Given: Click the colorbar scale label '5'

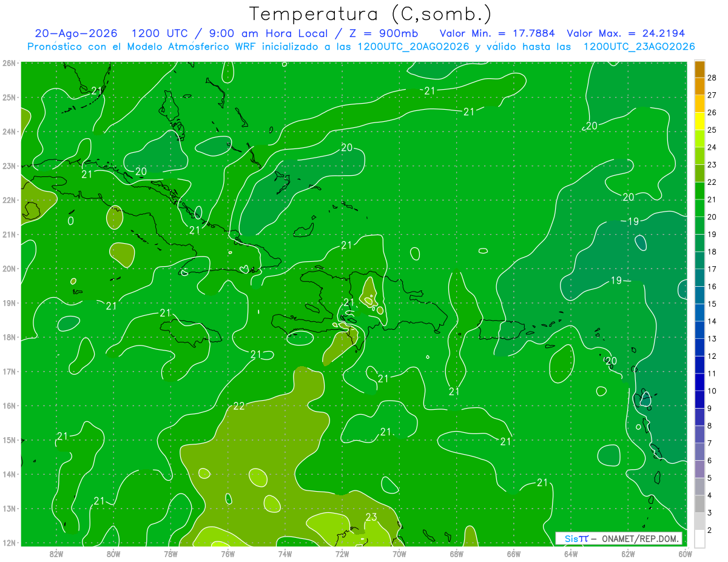Looking at the screenshot, I should 710,478.
